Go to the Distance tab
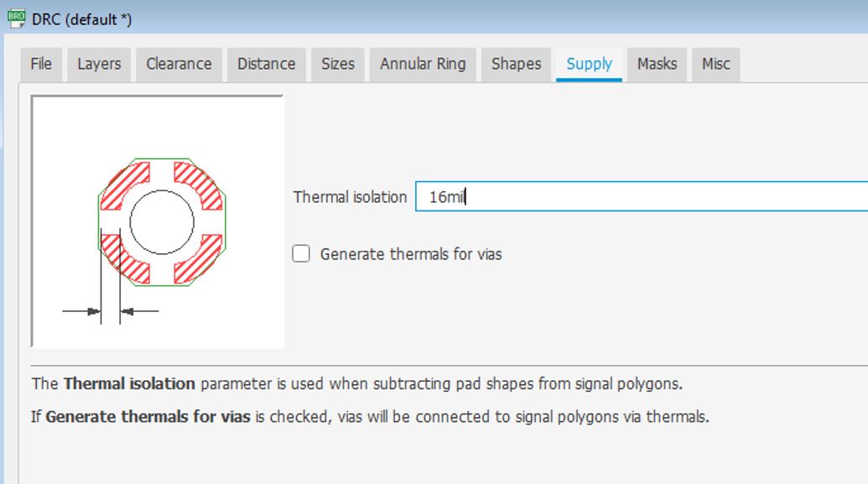The image size is (868, 484). pos(266,65)
